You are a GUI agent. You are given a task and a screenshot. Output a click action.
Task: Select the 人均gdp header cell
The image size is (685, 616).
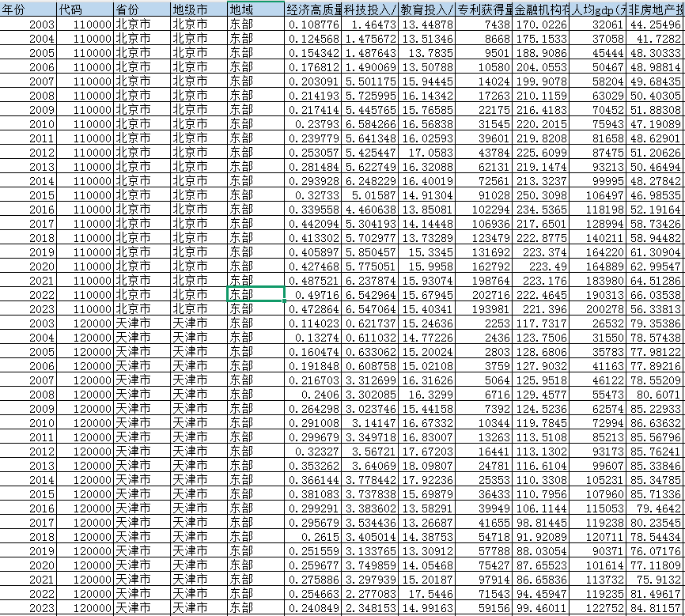598,9
